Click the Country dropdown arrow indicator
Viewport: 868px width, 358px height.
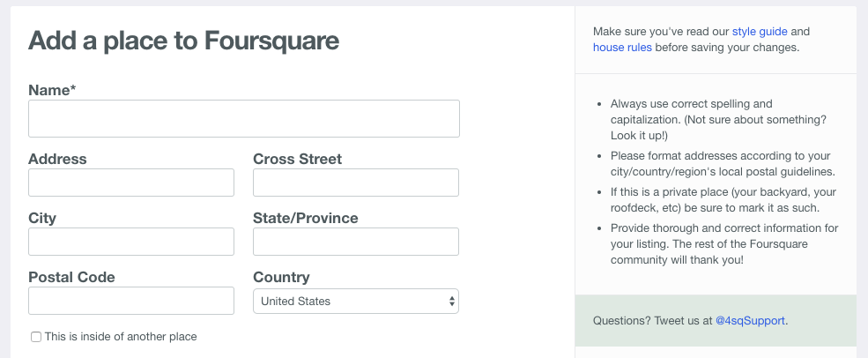tap(452, 301)
